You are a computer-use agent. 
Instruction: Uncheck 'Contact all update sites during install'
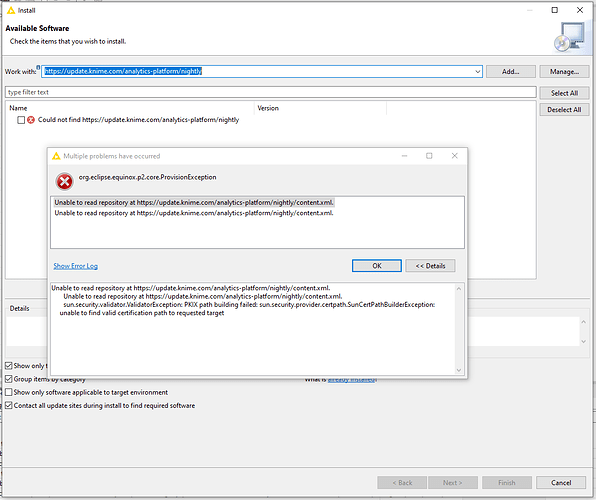coord(9,405)
